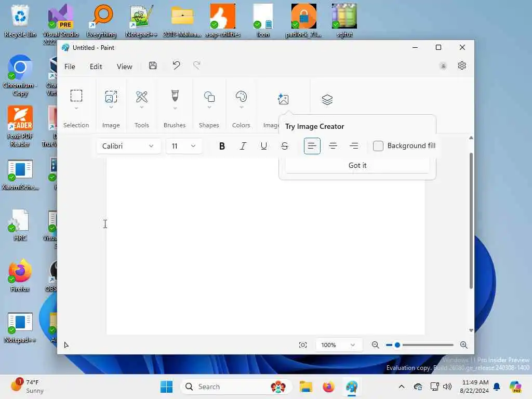Undo the last action in Paint
This screenshot has width=532, height=399.
[x=176, y=65]
